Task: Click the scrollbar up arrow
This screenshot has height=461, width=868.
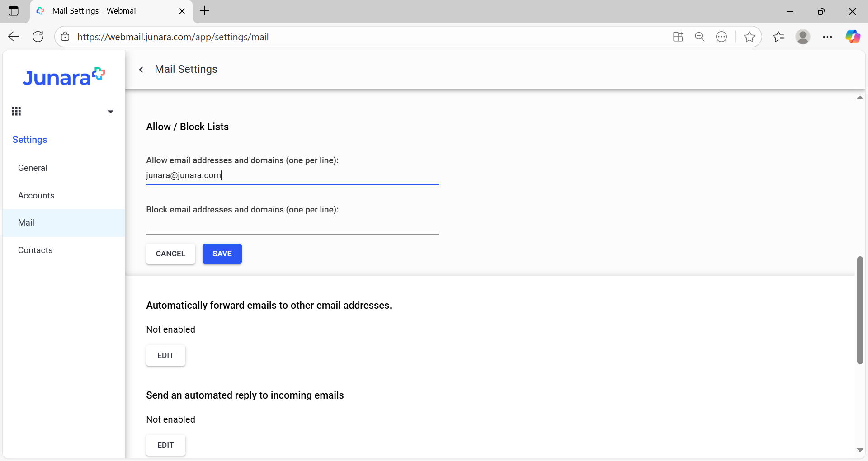Action: coord(860,98)
